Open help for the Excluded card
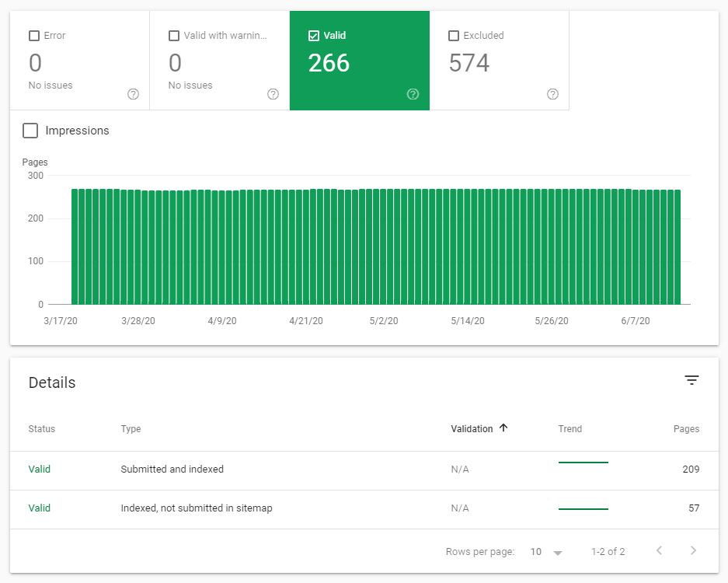 [x=552, y=94]
